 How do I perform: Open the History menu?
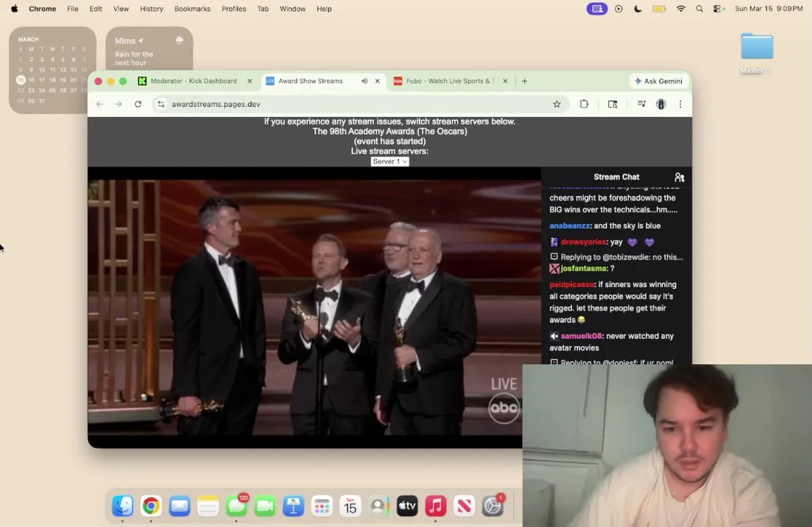[x=152, y=9]
